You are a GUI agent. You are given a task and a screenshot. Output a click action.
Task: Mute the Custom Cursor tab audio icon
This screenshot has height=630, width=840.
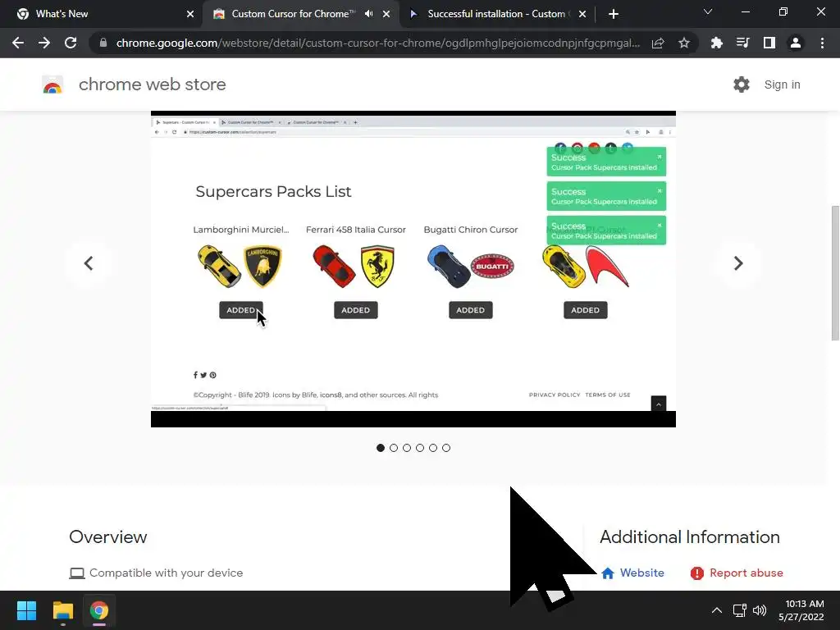[x=368, y=14]
